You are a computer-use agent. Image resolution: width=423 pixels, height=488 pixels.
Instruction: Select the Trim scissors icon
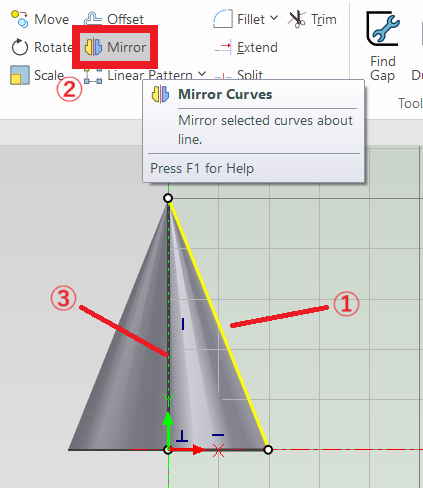pyautogui.click(x=296, y=19)
